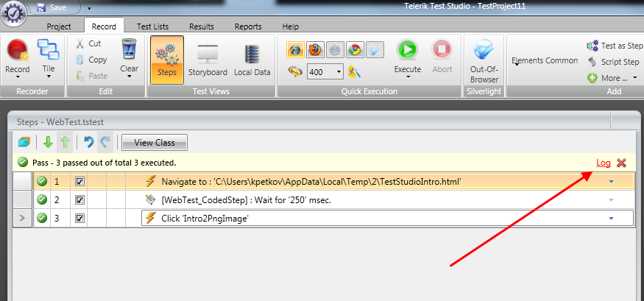Click the undo arrow in steps toolbar

click(x=88, y=142)
